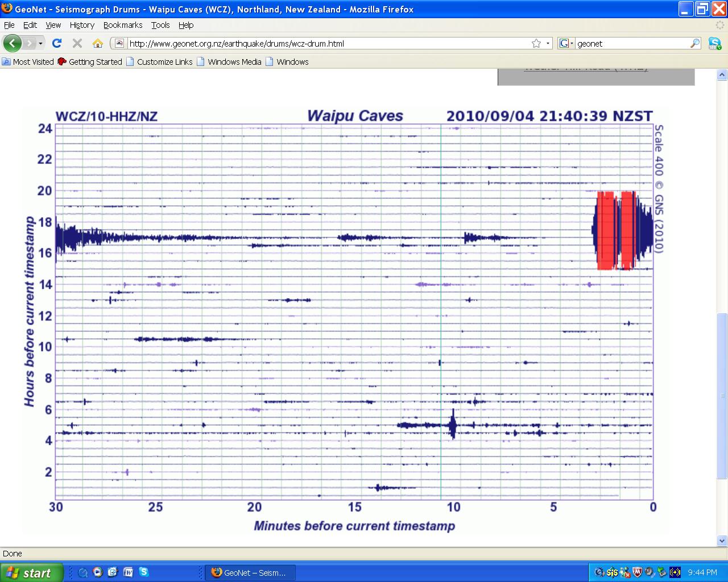Screen dimensions: 728x582
Task: Open the Edit menu
Action: [x=30, y=25]
